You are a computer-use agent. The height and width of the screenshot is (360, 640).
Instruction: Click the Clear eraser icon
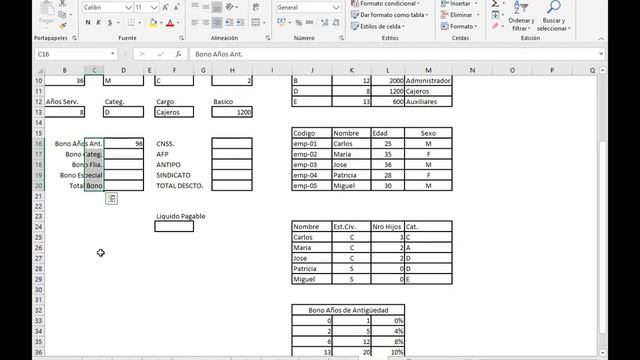pos(495,26)
